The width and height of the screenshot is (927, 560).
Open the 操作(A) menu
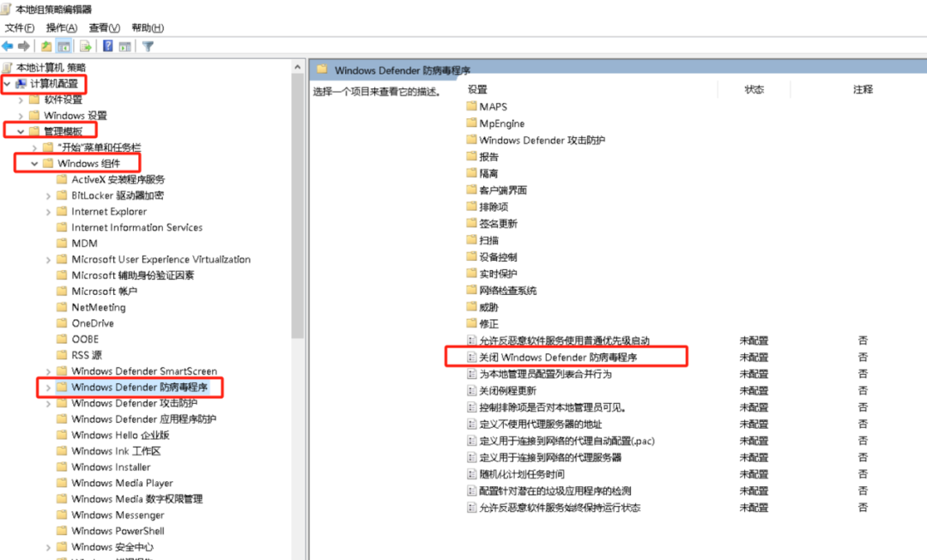point(62,27)
